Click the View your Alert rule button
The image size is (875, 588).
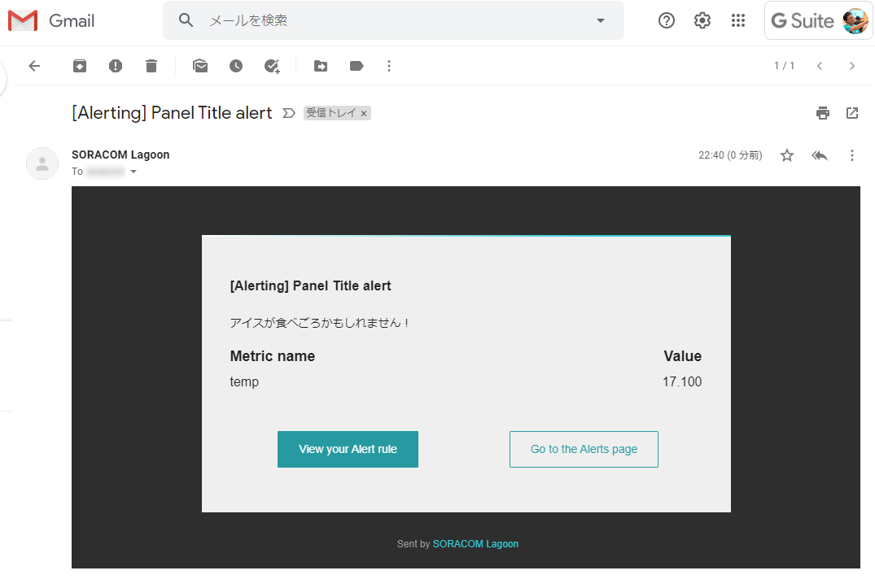[348, 449]
